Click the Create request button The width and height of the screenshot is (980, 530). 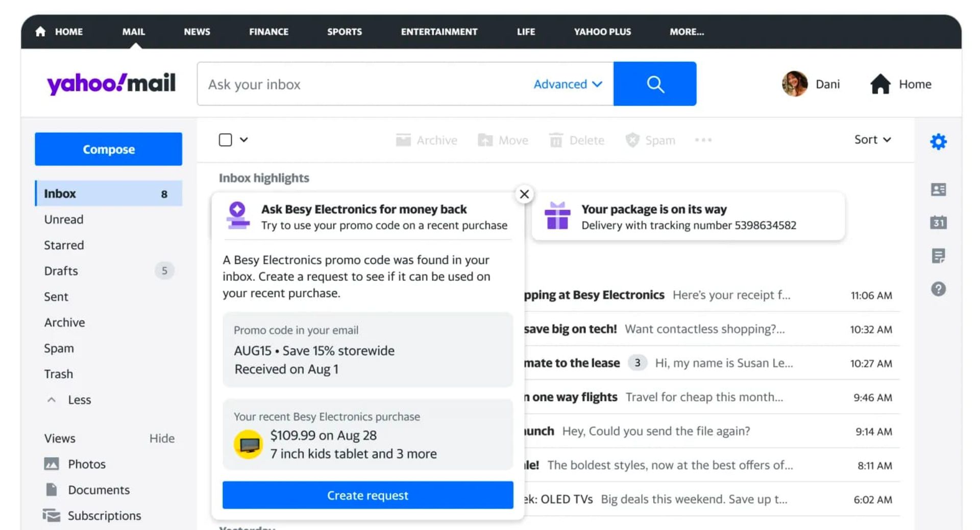click(367, 495)
